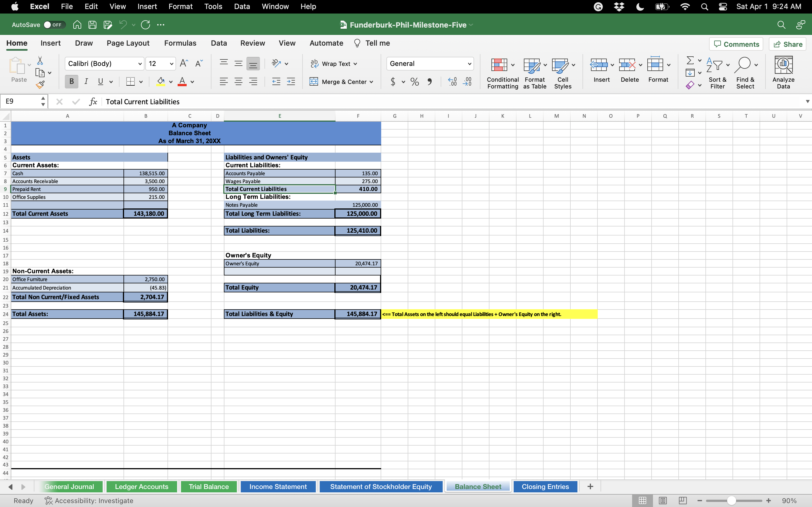The height and width of the screenshot is (507, 812).
Task: Open the font name dropdown
Action: click(140, 63)
